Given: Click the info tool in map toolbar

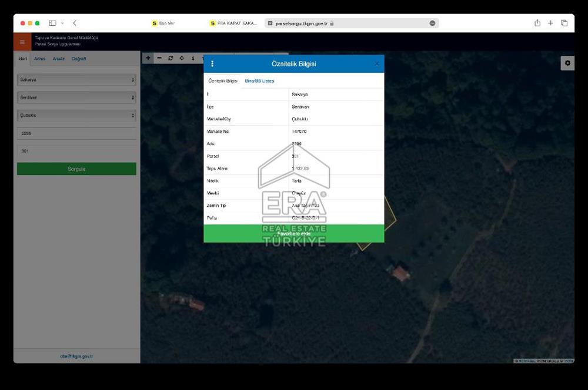Looking at the screenshot, I should pyautogui.click(x=193, y=58).
